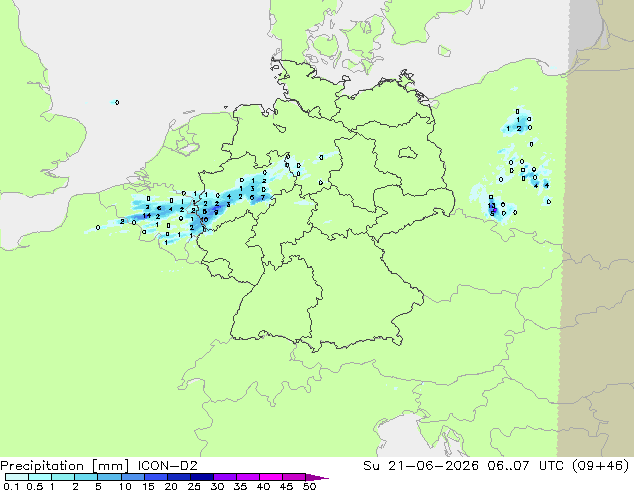Click the 15–20 mm royal blue swatch
634x490 pixels.
pyautogui.click(x=156, y=477)
